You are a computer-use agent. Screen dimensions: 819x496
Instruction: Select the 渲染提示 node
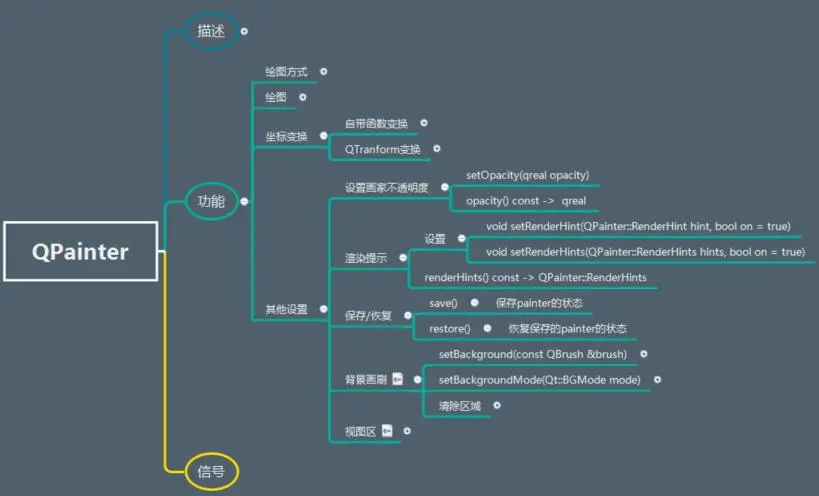[366, 258]
